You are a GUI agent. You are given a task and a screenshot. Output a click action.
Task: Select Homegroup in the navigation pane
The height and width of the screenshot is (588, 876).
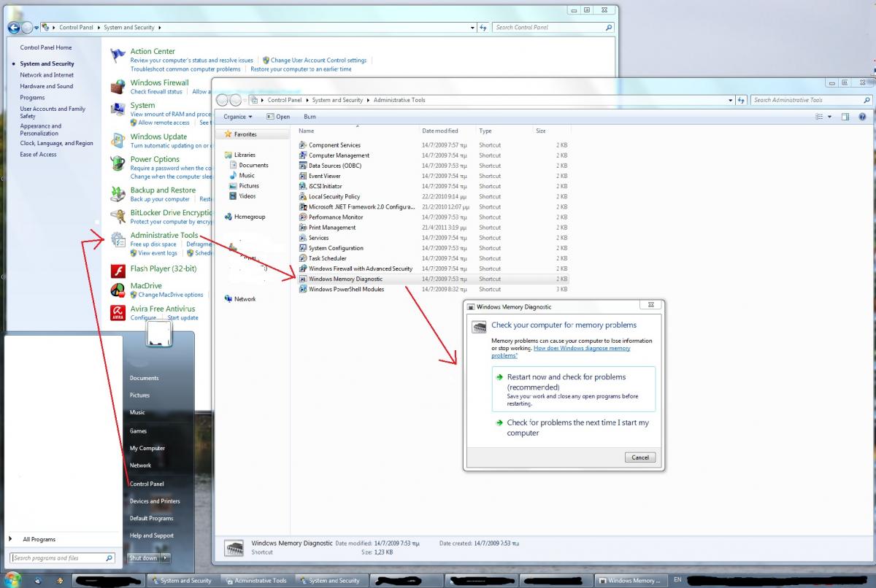[250, 217]
